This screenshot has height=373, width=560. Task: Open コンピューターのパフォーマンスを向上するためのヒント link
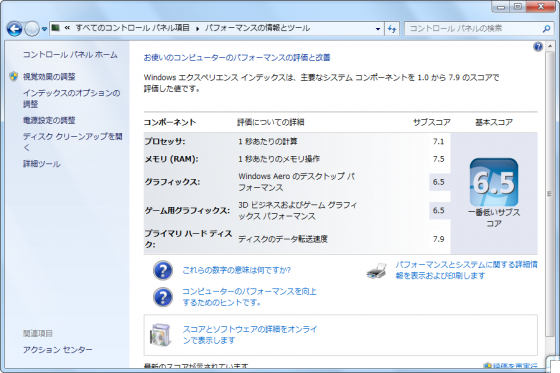click(x=249, y=297)
